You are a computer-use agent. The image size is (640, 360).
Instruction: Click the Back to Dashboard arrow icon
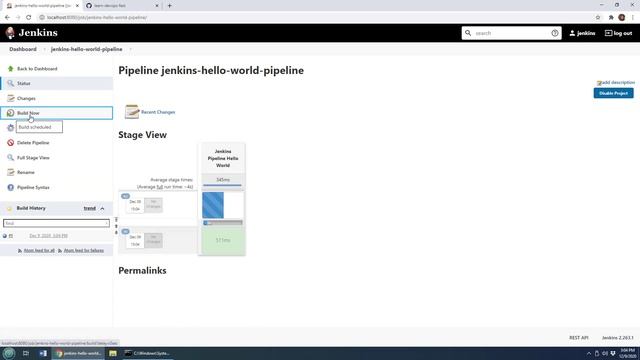(x=11, y=69)
